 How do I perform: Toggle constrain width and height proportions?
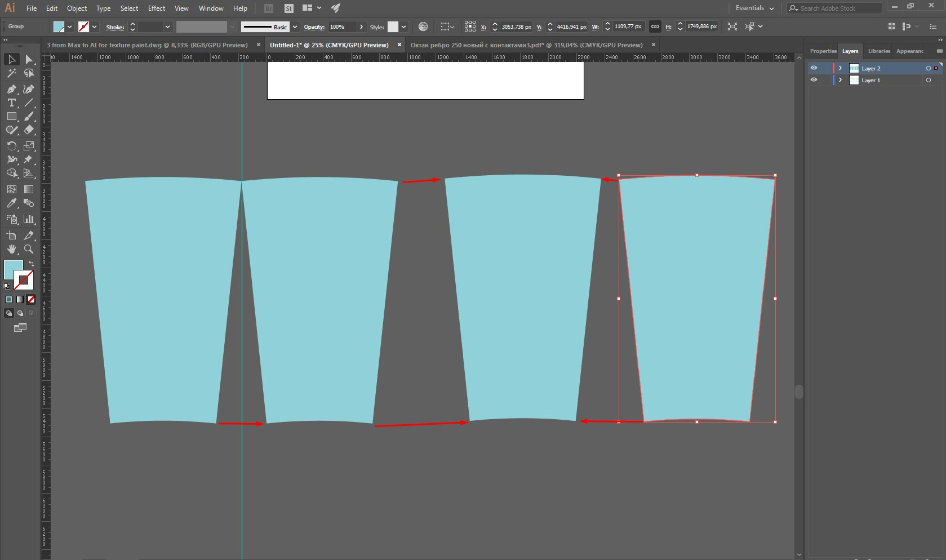[655, 26]
